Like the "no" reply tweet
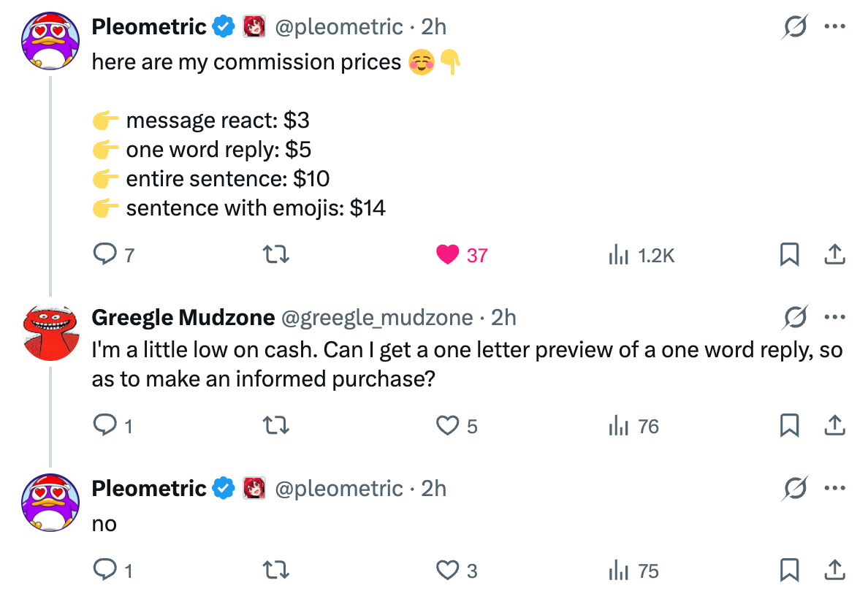The height and width of the screenshot is (602, 868). pos(446,570)
